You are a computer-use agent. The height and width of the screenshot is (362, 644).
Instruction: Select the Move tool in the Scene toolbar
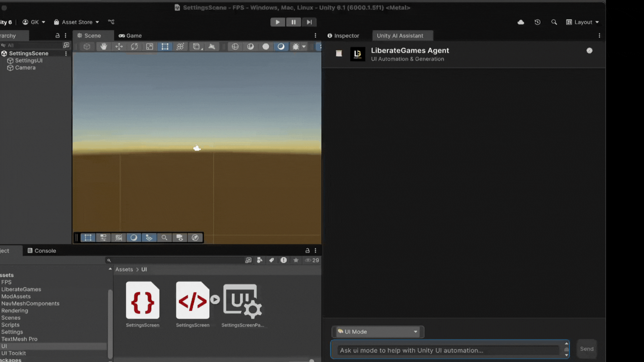pyautogui.click(x=119, y=47)
